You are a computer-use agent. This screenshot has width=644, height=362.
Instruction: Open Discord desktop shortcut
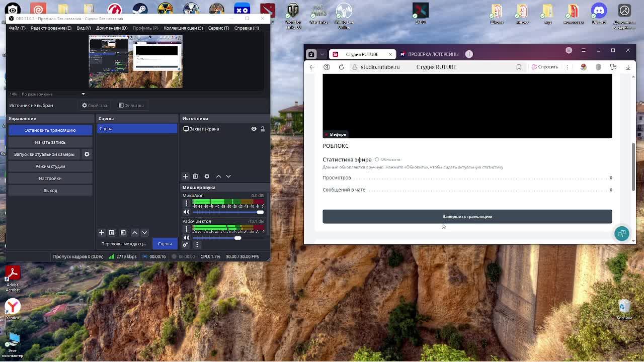click(x=599, y=14)
